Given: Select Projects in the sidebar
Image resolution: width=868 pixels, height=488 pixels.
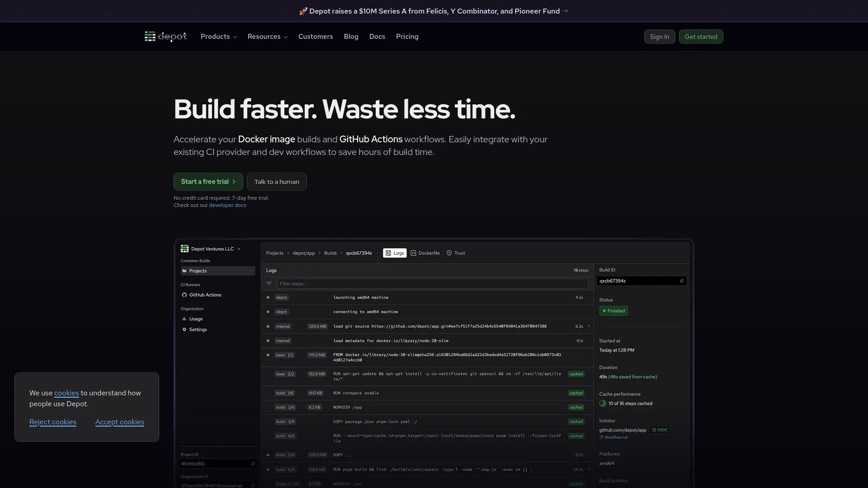Looking at the screenshot, I should (x=218, y=271).
